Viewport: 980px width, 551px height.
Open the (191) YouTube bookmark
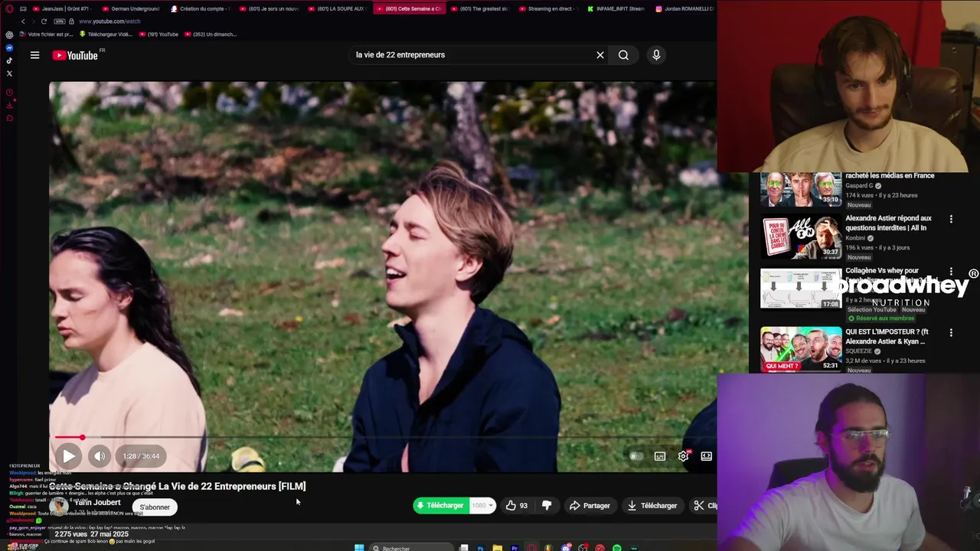coord(159,34)
